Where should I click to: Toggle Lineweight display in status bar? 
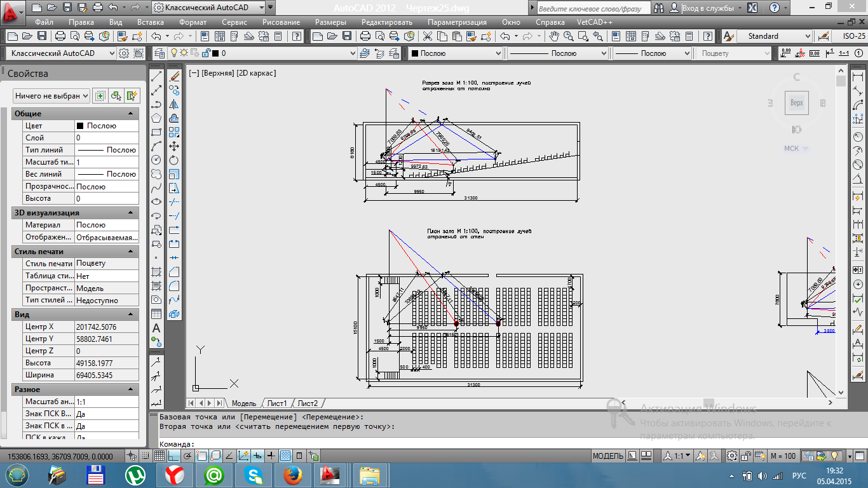coord(271,456)
